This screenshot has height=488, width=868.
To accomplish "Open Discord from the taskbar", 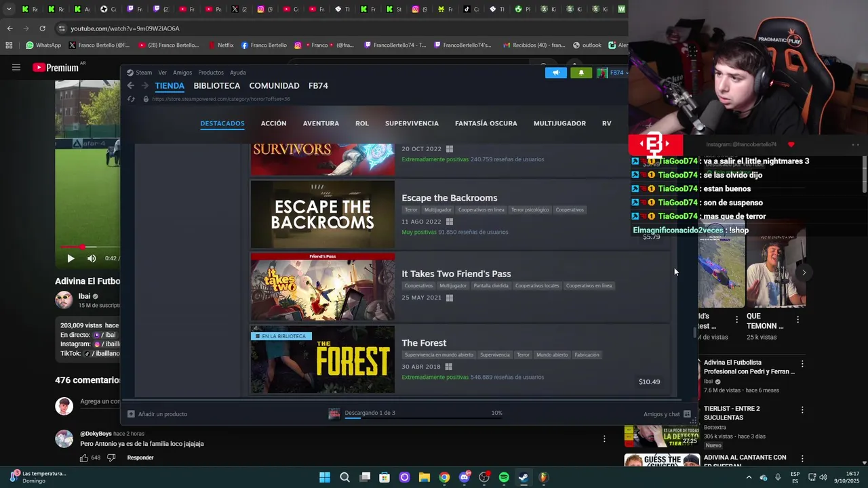I will click(x=465, y=477).
